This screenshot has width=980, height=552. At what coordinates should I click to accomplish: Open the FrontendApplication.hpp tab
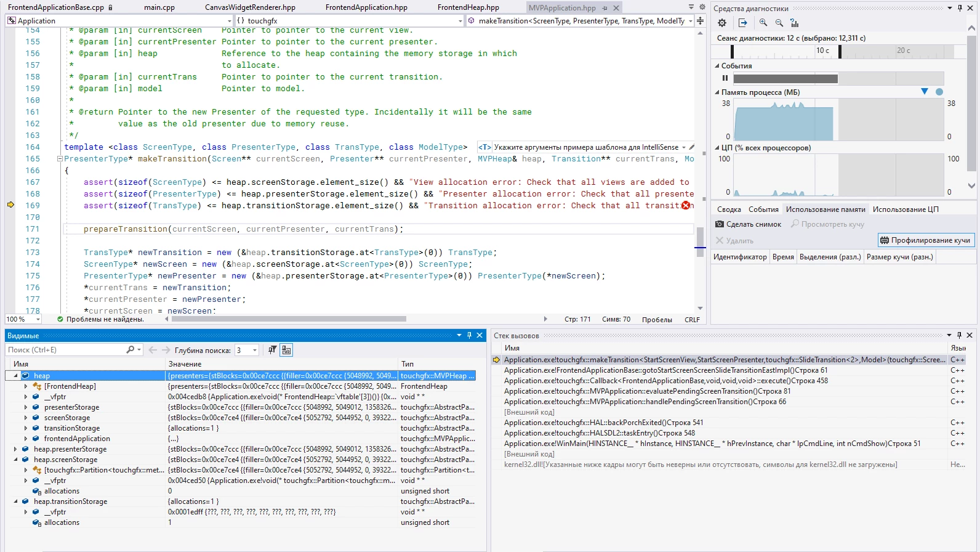[366, 7]
